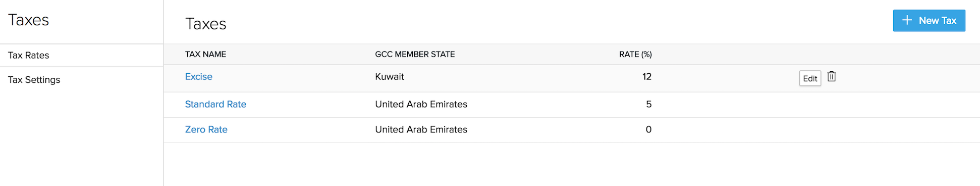
Task: Open the Zero Rate tax link
Action: pyautogui.click(x=206, y=129)
